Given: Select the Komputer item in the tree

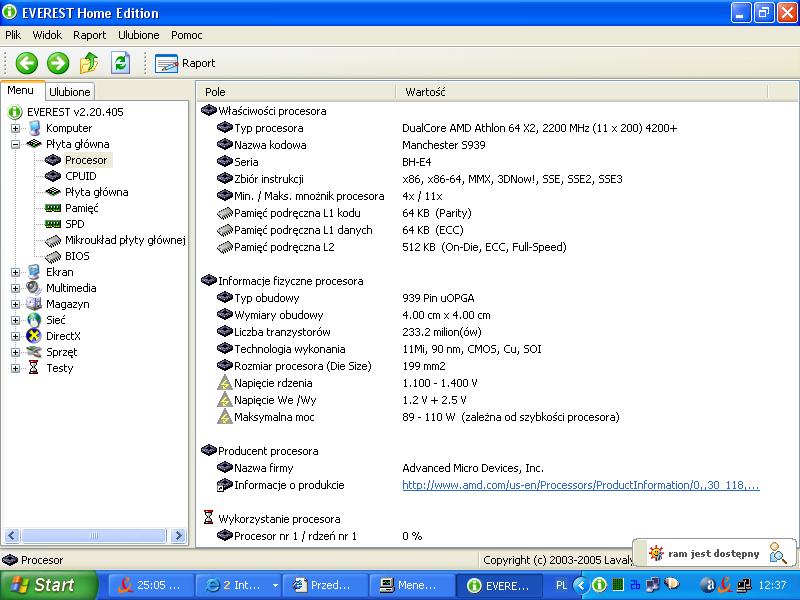Looking at the screenshot, I should [69, 128].
